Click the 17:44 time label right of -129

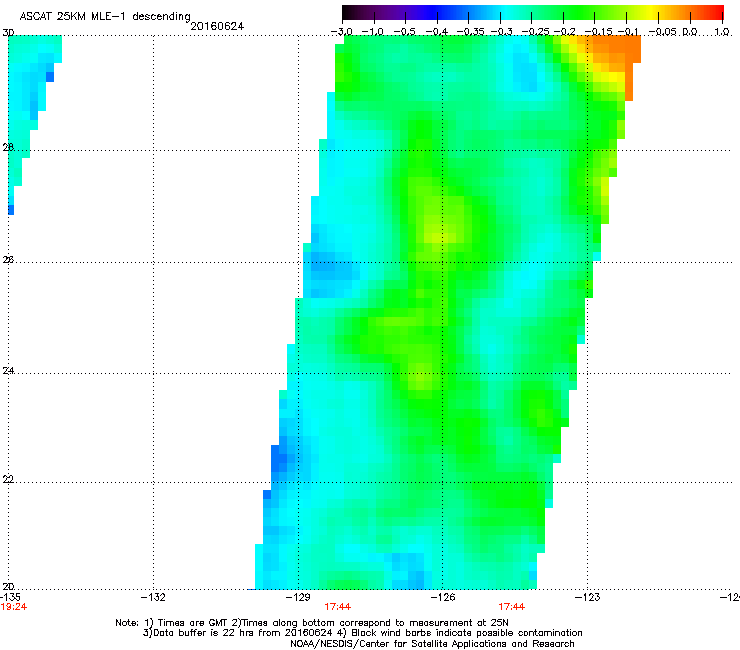point(337,607)
